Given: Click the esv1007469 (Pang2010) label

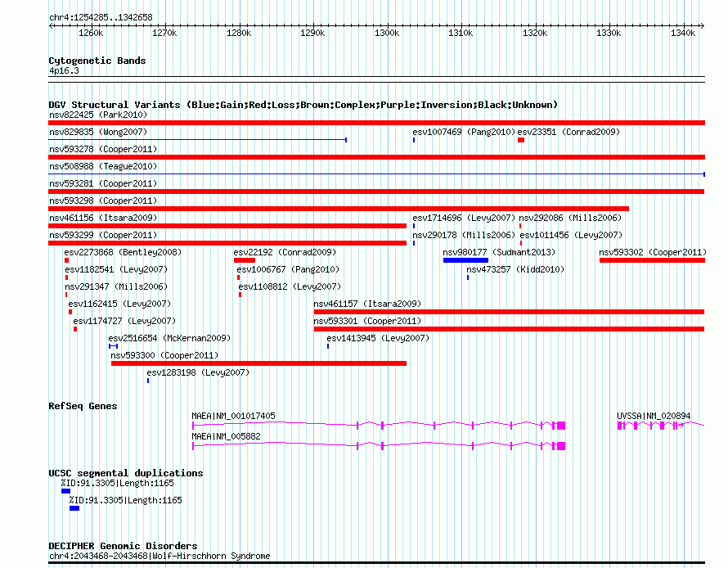Looking at the screenshot, I should [x=464, y=132].
